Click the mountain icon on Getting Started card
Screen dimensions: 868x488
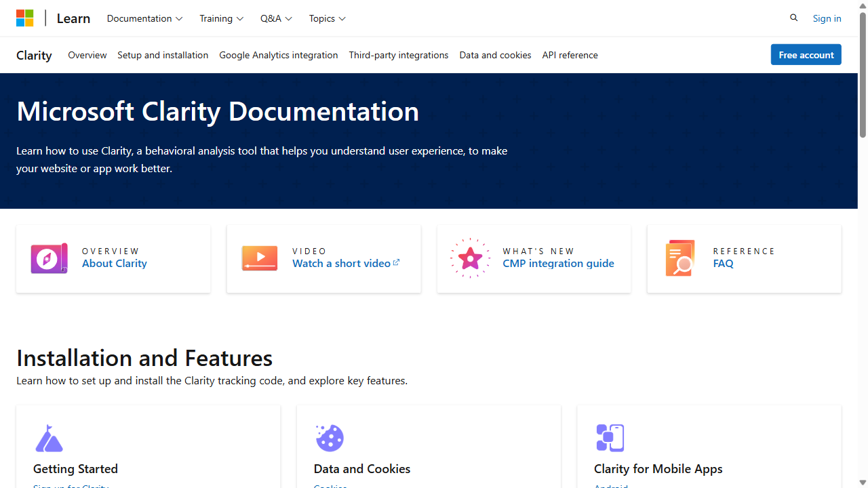[48, 439]
